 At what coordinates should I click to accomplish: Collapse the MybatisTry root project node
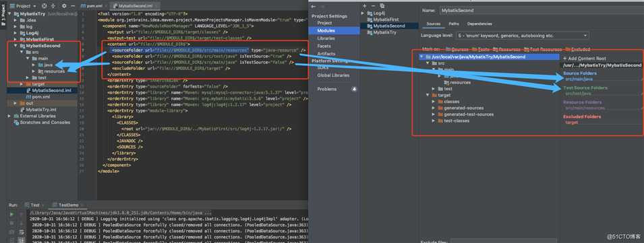10,14
